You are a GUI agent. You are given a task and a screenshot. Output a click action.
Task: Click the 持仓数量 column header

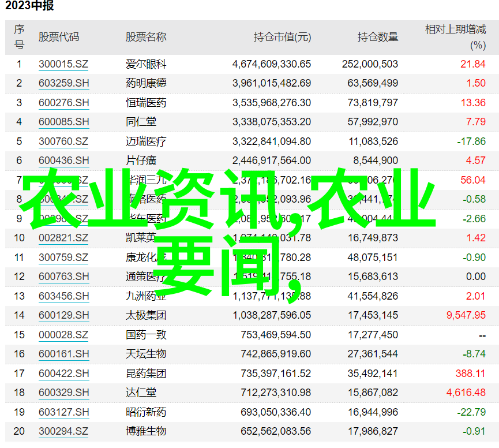378,37
